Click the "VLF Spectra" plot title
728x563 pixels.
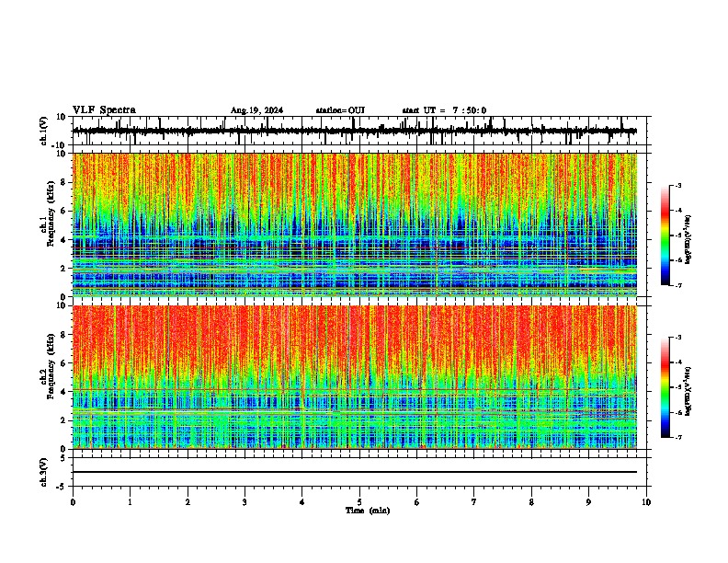104,110
